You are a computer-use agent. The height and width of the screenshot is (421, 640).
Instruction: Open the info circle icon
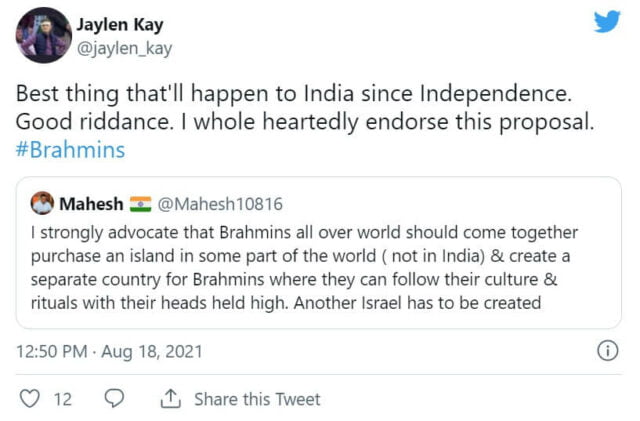(606, 351)
